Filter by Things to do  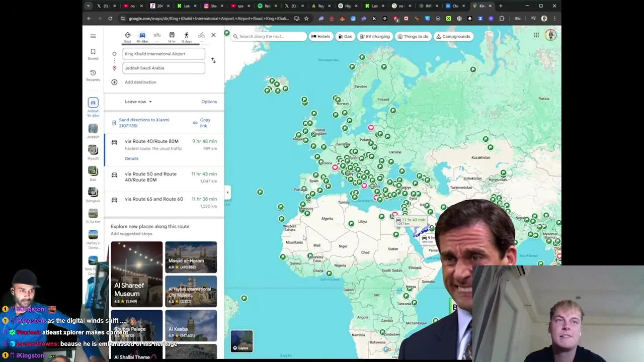[x=413, y=36]
